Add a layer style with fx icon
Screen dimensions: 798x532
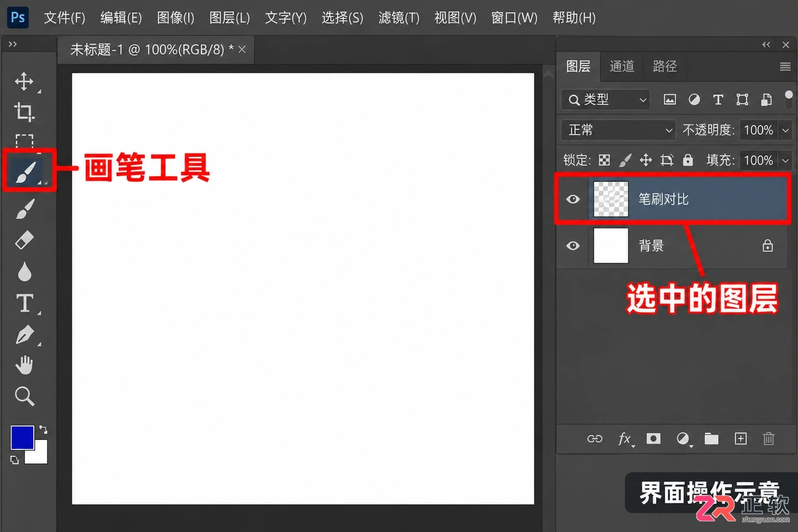tap(625, 439)
